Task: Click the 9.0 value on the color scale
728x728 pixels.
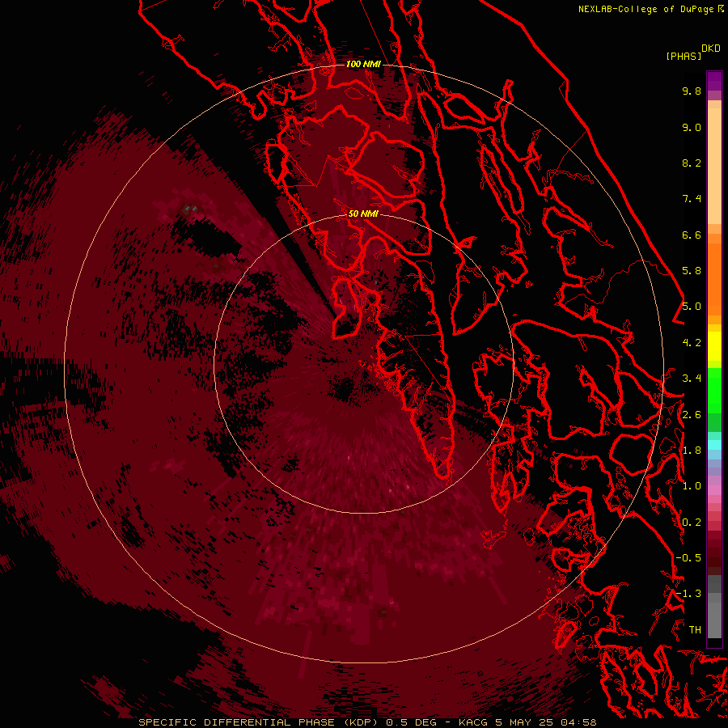Action: coord(692,127)
